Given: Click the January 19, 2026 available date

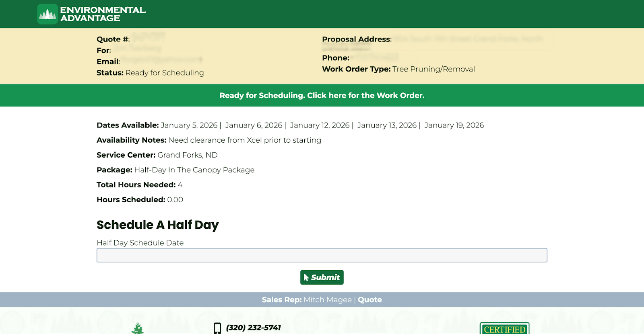Looking at the screenshot, I should [454, 125].
